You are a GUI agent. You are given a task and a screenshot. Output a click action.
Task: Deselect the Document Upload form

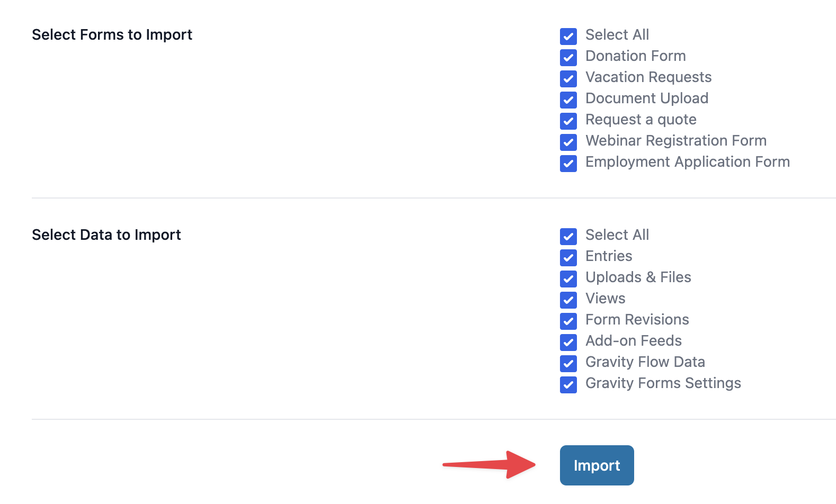(568, 100)
